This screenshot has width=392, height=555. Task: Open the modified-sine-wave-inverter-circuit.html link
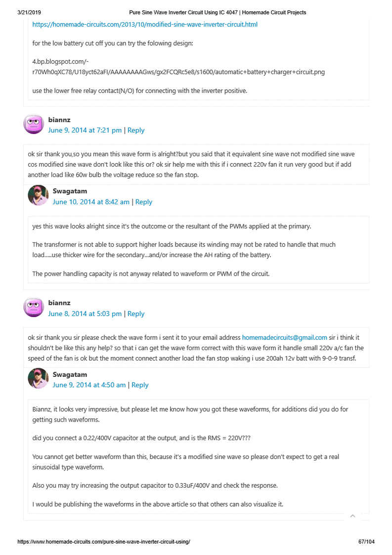click(x=145, y=24)
